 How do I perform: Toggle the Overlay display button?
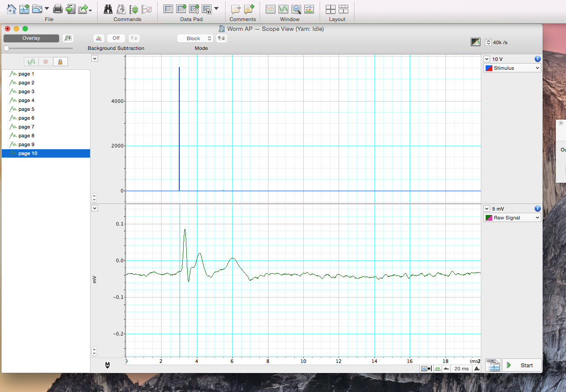tap(31, 38)
